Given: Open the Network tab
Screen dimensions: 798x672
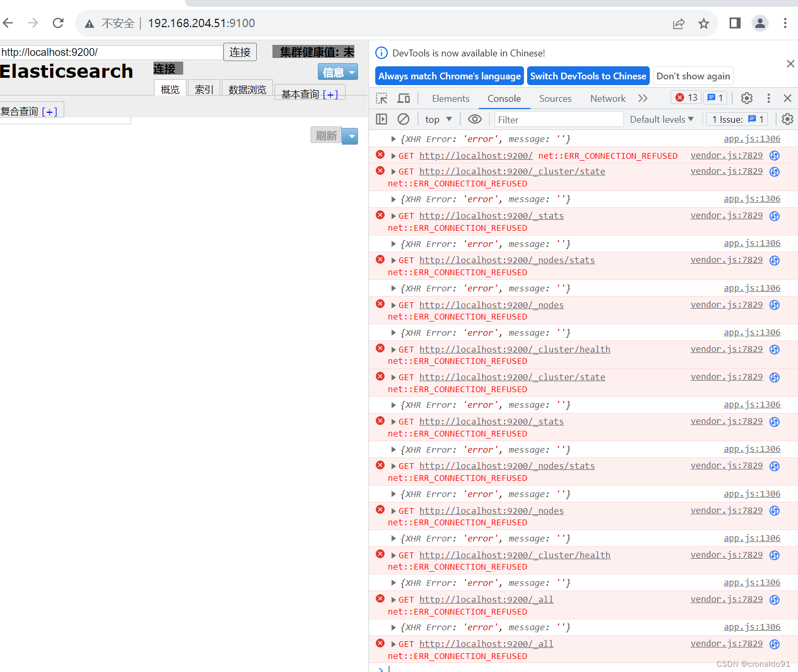Looking at the screenshot, I should [x=608, y=98].
